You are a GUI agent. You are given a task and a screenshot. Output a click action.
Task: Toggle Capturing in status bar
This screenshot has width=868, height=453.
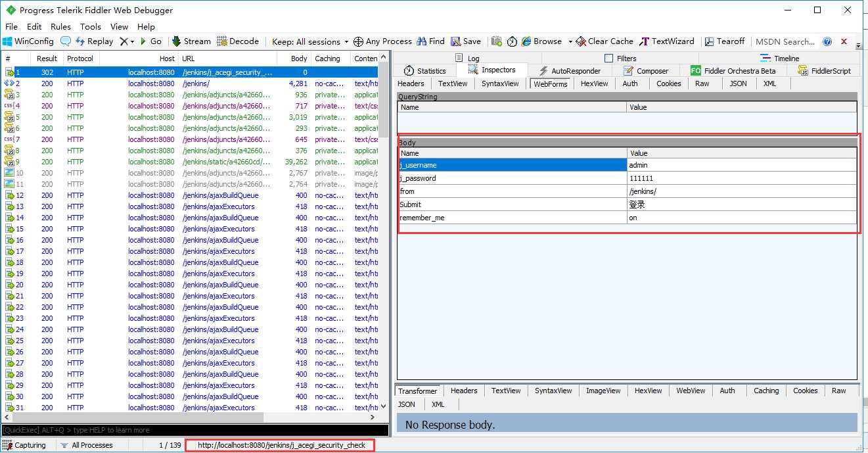point(25,445)
